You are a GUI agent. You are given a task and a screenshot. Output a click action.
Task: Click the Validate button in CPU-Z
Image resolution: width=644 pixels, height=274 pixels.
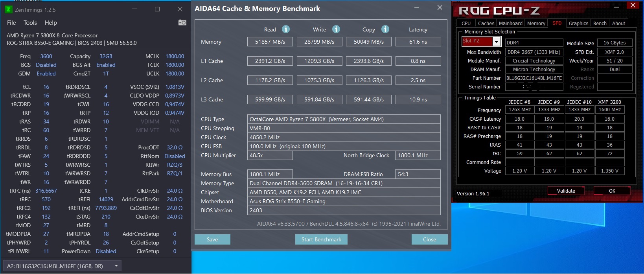coord(566,191)
